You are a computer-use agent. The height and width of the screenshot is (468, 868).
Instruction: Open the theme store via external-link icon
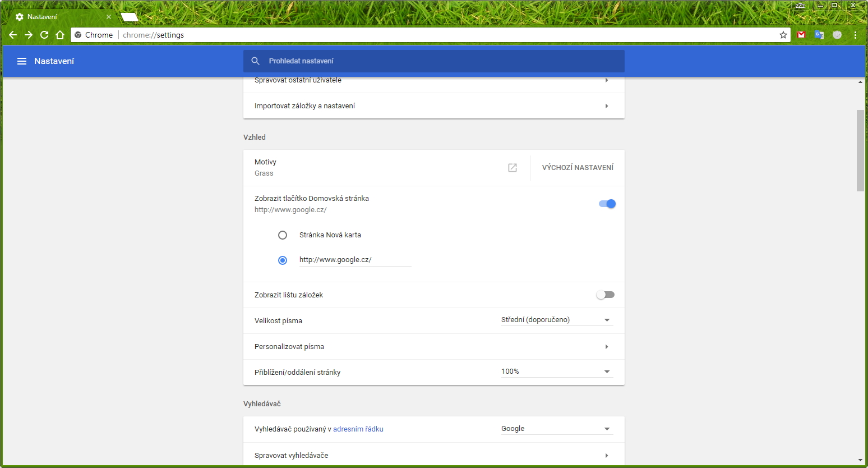click(x=513, y=168)
